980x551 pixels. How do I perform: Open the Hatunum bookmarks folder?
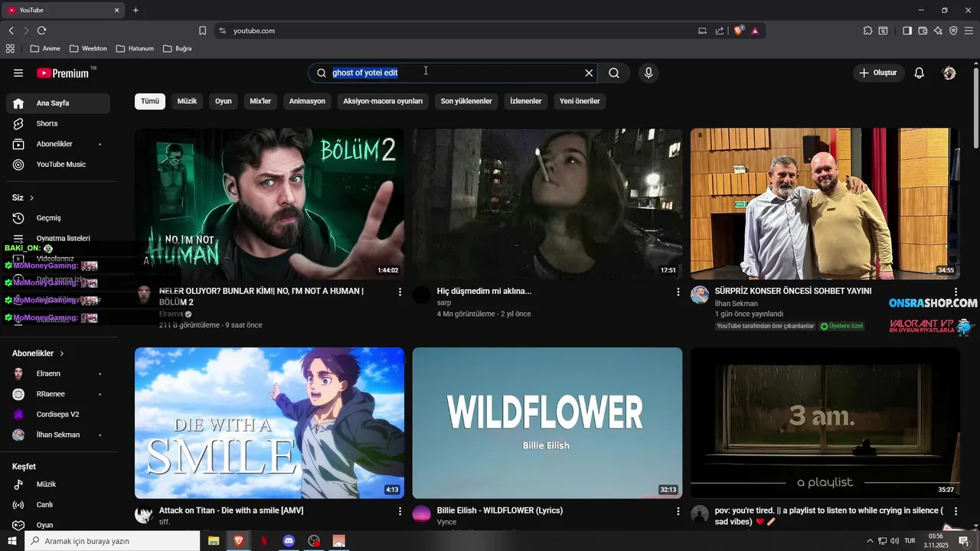[135, 48]
